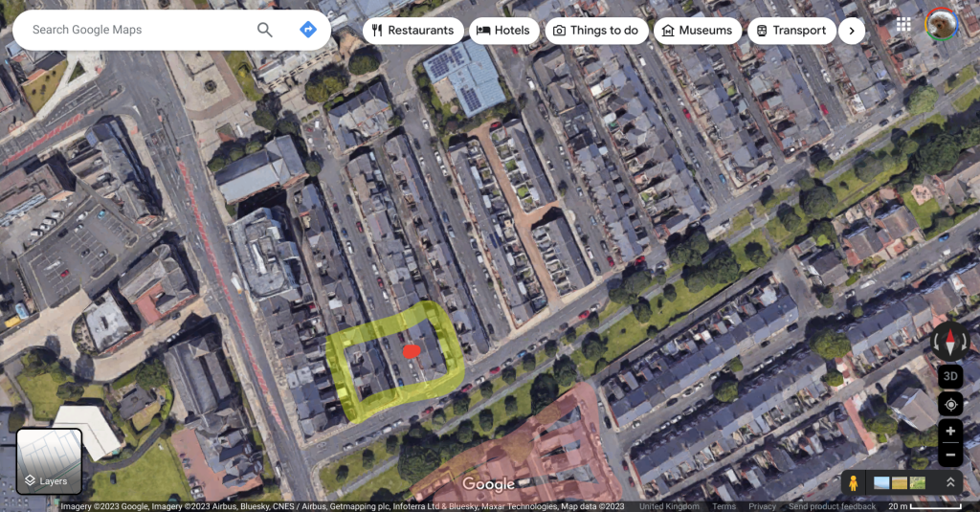Click the Search Google Maps field
The height and width of the screenshot is (512, 980).
pyautogui.click(x=138, y=30)
